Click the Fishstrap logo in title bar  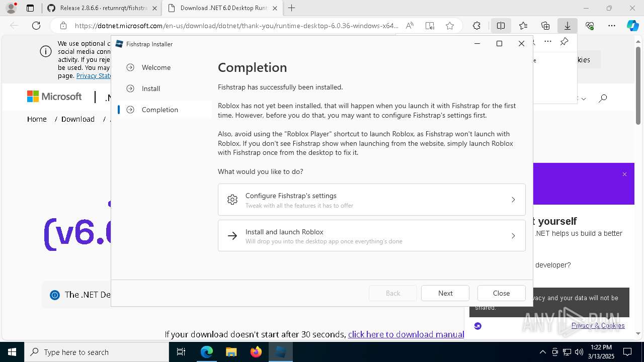pos(119,44)
